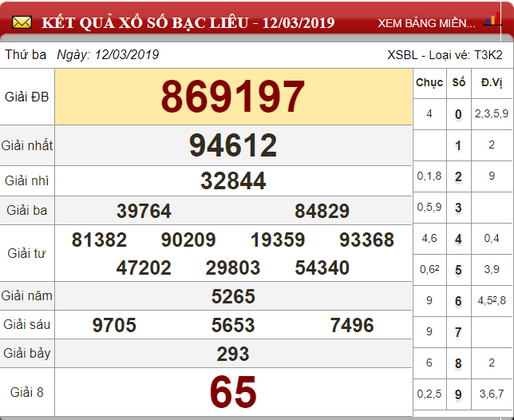The width and height of the screenshot is (514, 420).
Task: Click the Đ.Vị column header
Action: [492, 82]
